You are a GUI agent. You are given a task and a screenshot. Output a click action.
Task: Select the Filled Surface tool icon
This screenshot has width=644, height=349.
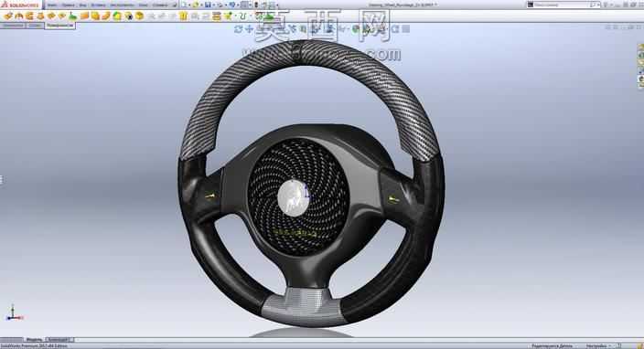62,16
